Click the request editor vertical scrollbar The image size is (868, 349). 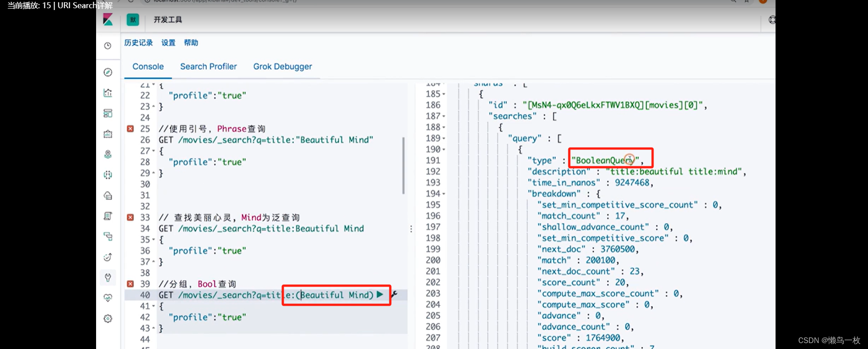point(403,166)
